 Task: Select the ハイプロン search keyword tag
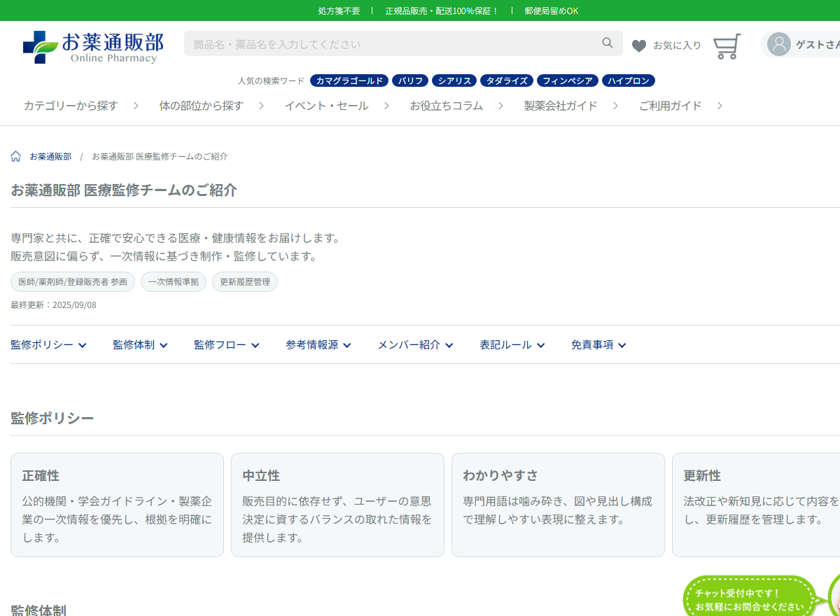click(x=629, y=80)
